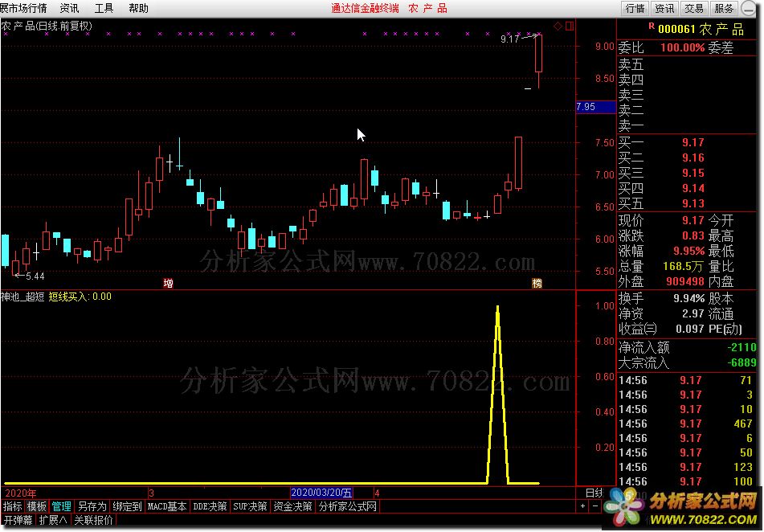Open the 工具 menu
This screenshot has width=764, height=532.
(x=104, y=8)
